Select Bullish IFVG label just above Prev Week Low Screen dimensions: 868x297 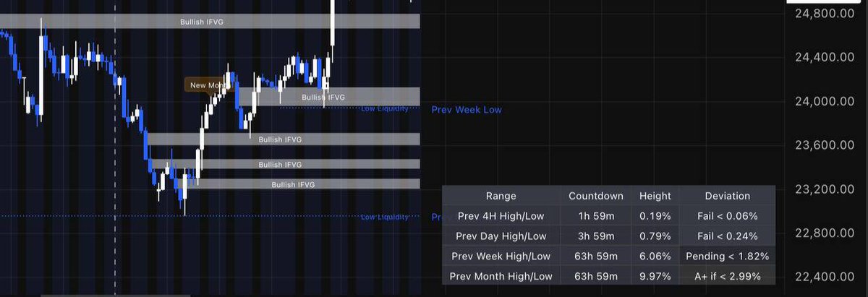[x=323, y=97]
